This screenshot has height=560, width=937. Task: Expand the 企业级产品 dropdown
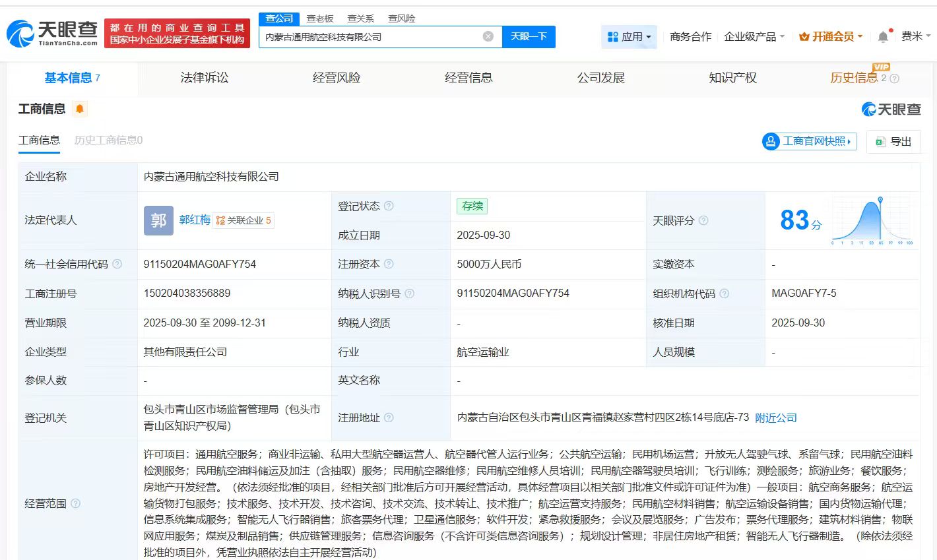754,37
